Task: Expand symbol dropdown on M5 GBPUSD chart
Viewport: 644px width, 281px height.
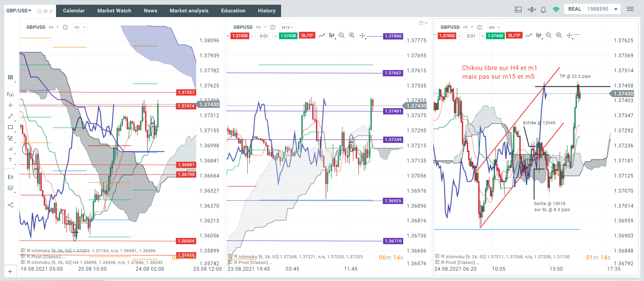Action: [x=472, y=27]
